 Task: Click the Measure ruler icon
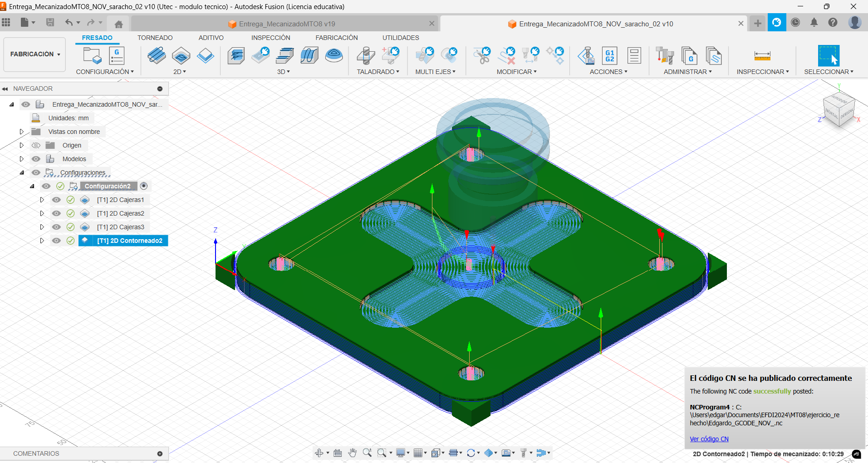click(x=762, y=56)
